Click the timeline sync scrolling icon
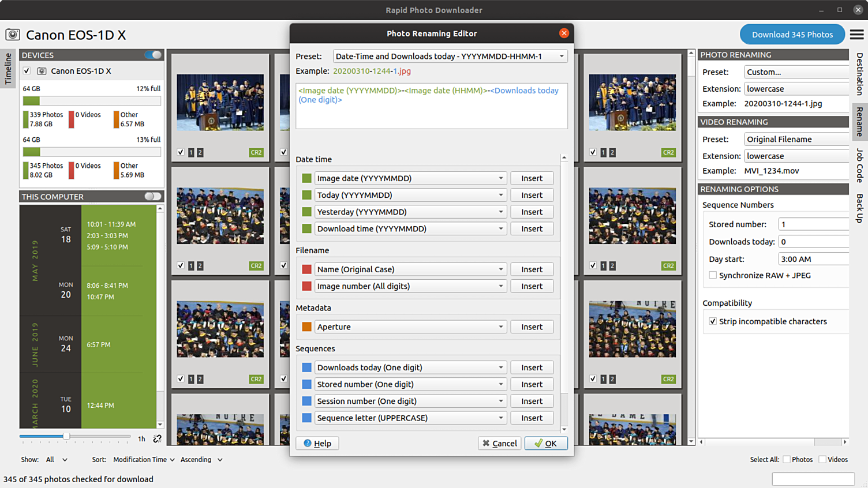The width and height of the screenshot is (868, 488). (x=157, y=439)
